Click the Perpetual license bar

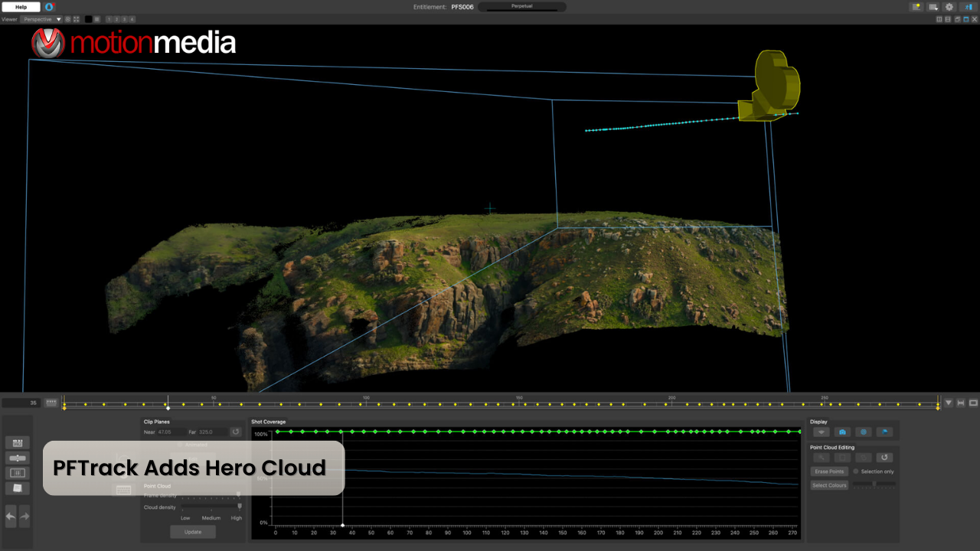[x=522, y=6]
